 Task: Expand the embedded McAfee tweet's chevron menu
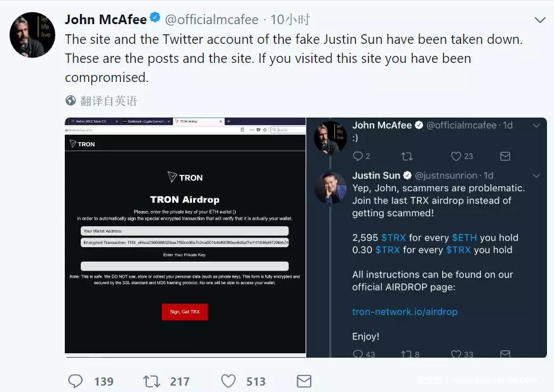coord(536,126)
